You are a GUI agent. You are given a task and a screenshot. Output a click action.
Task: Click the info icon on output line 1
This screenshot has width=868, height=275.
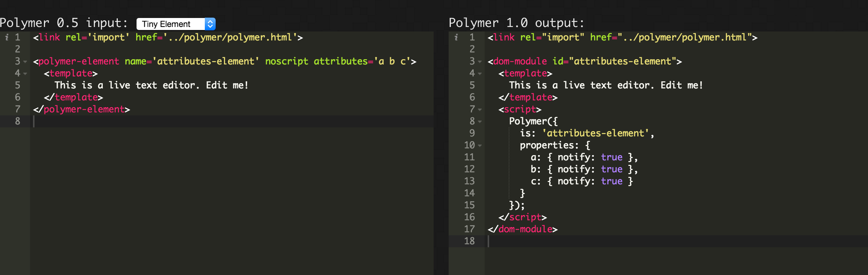[x=456, y=37]
